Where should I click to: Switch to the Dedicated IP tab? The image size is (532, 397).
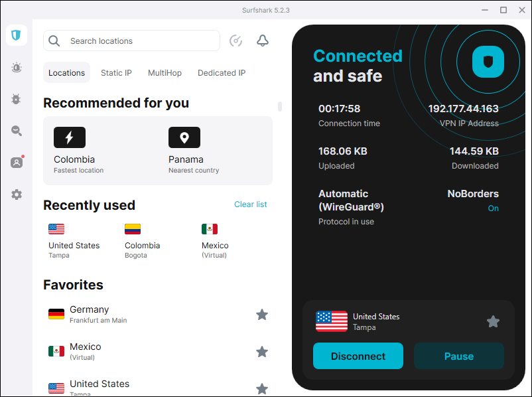click(222, 72)
